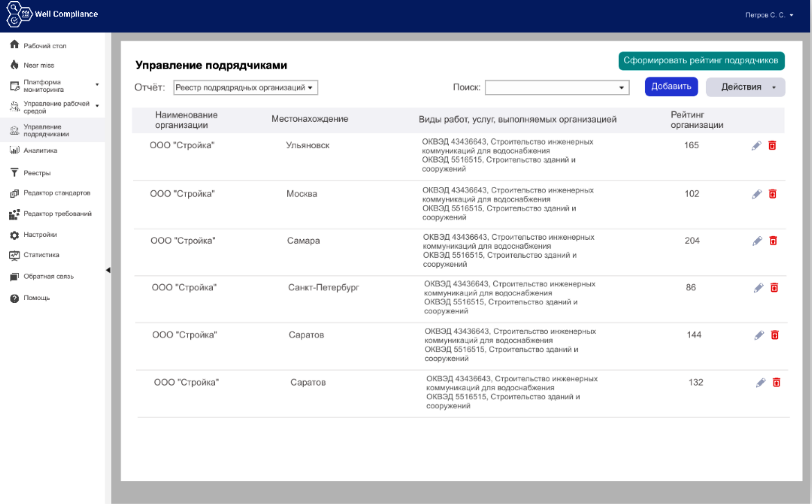Click the rating value 204
The image size is (812, 504).
coord(692,241)
